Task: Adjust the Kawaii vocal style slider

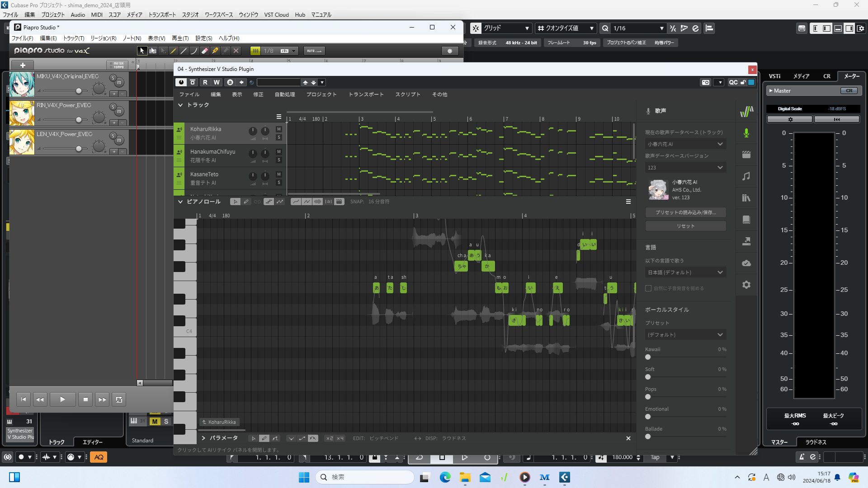Action: 648,357
